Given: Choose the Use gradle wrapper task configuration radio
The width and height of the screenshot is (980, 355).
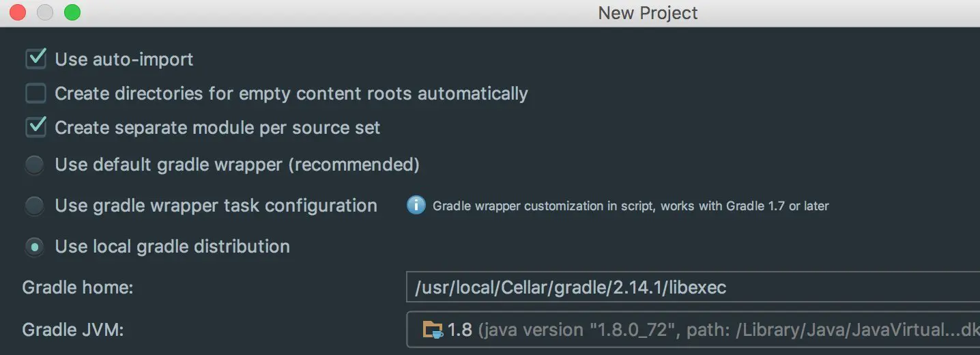Looking at the screenshot, I should (x=35, y=205).
